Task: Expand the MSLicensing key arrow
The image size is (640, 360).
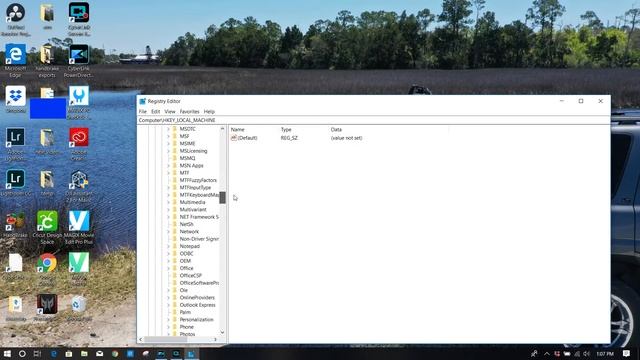Action: pyautogui.click(x=168, y=151)
